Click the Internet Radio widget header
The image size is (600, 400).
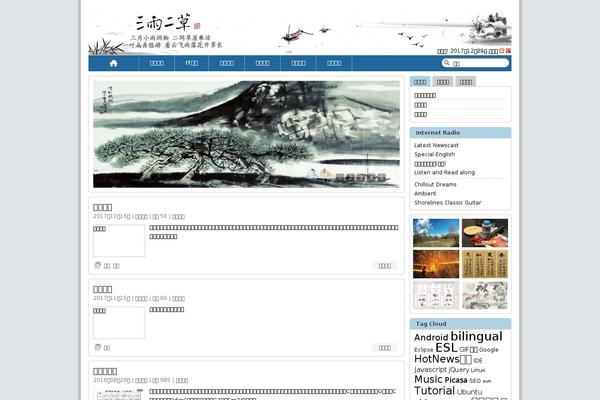click(460, 132)
